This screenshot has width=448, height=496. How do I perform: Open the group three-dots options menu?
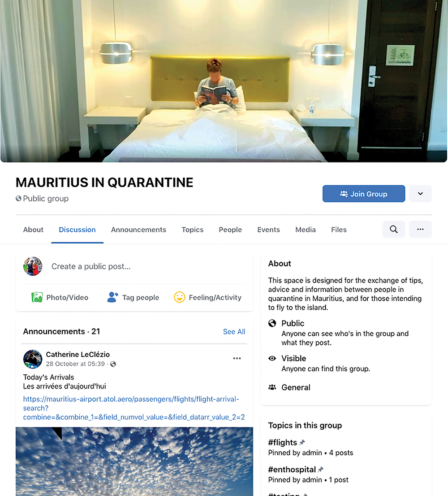[x=420, y=229]
